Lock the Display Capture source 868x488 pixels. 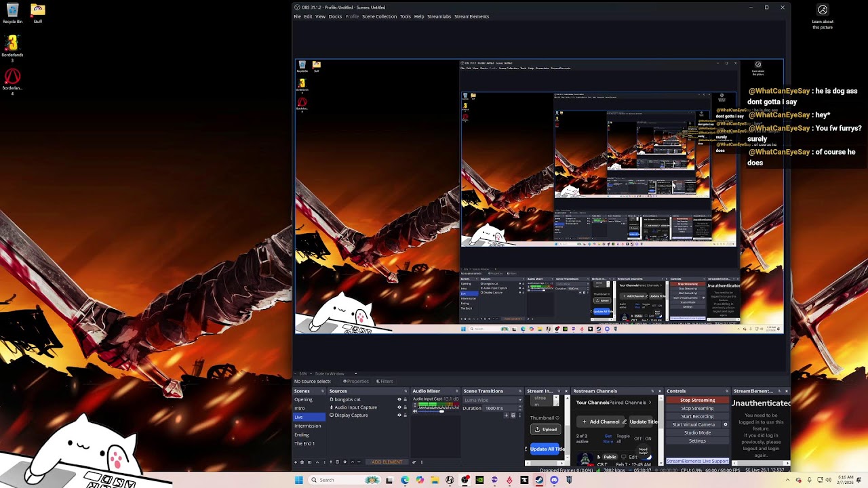coord(406,415)
